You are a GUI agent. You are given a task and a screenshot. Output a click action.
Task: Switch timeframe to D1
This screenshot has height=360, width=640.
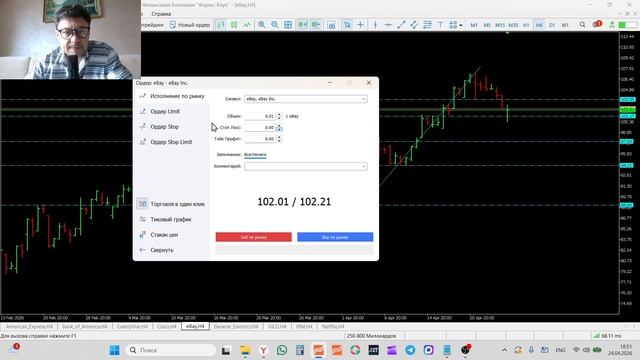click(552, 25)
